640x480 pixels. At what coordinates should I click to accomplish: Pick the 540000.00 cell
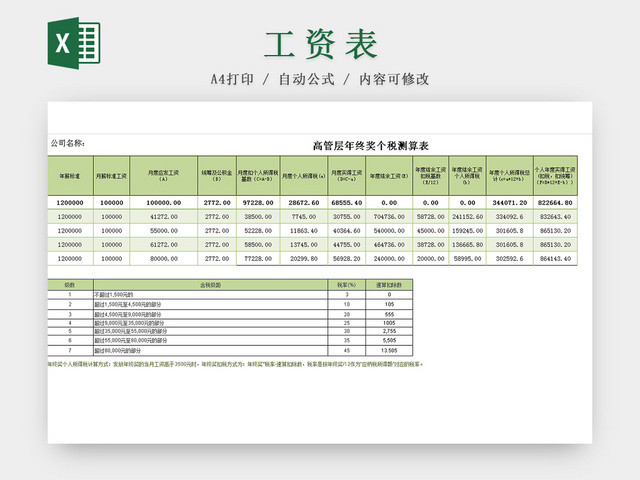[x=389, y=231]
